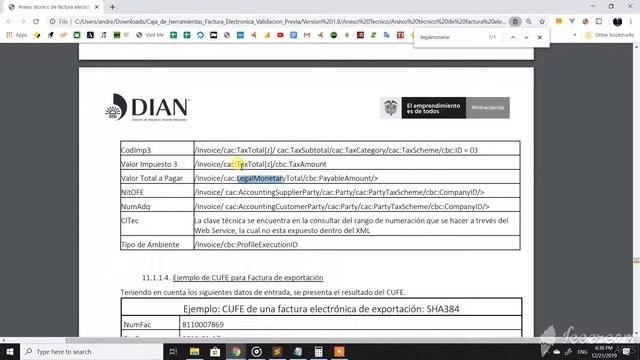The height and width of the screenshot is (360, 640).
Task: Close the 'Anexo técnico de factura' tab
Action: 97,7
